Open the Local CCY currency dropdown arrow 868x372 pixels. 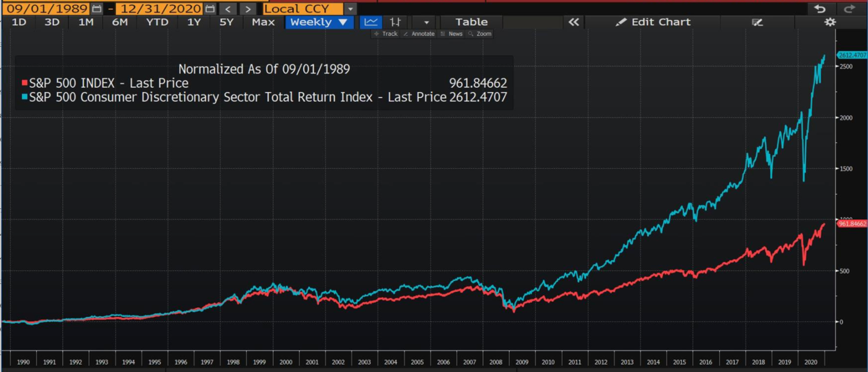351,9
